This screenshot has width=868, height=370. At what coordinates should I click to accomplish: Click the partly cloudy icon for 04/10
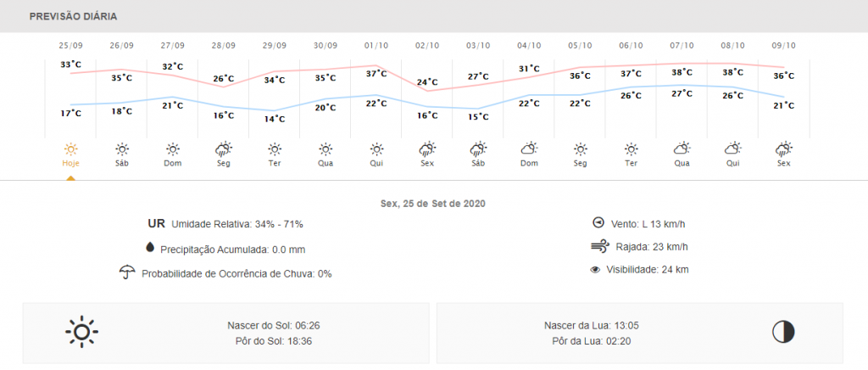pos(529,149)
